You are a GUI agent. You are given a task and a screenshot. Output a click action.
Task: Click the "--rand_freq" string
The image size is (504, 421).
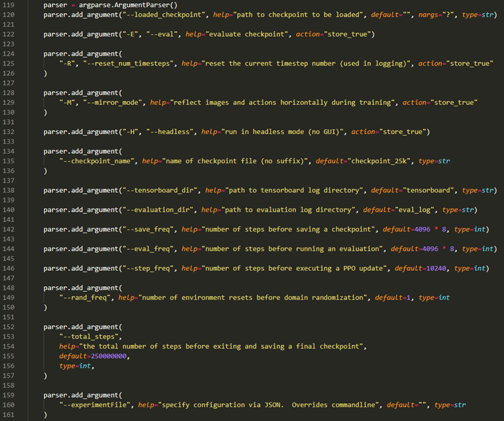[85, 298]
